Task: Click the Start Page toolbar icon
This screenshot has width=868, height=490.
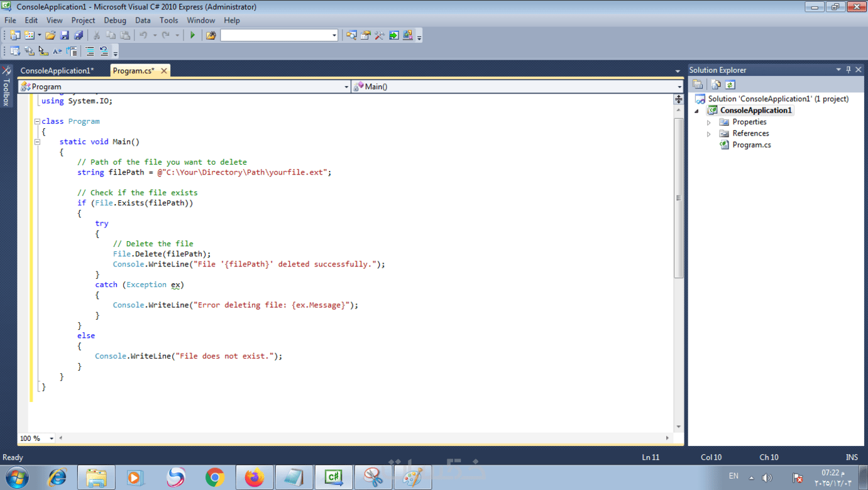Action: tap(393, 35)
